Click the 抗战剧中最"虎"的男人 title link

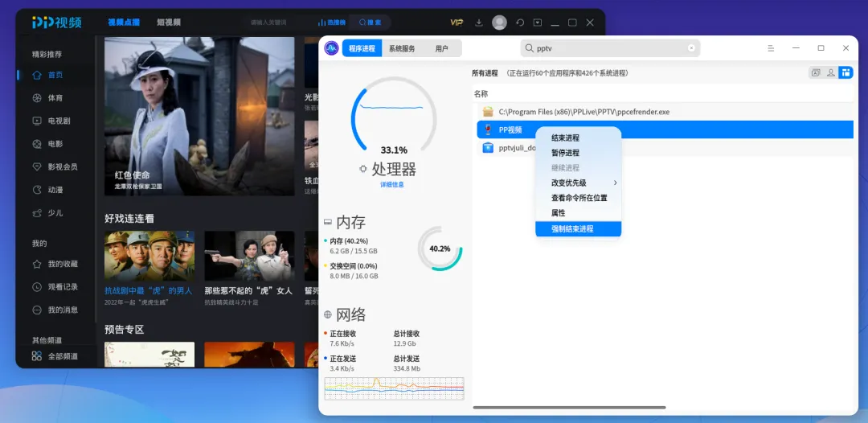pyautogui.click(x=149, y=290)
